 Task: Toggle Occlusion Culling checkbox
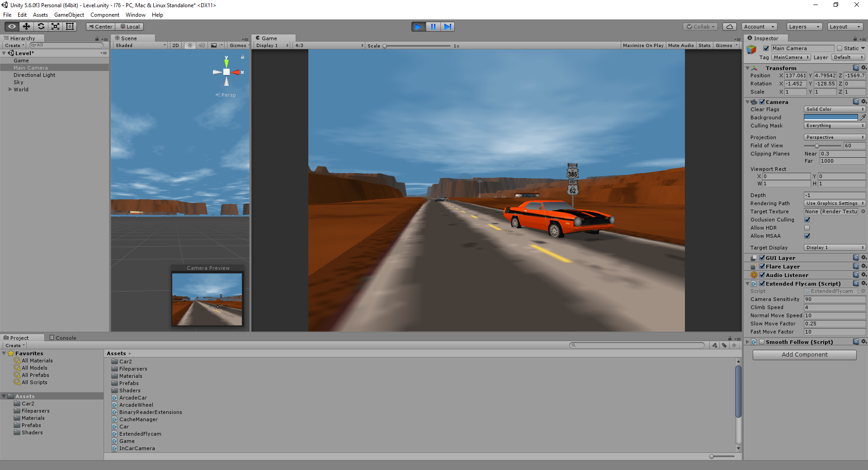(x=807, y=220)
